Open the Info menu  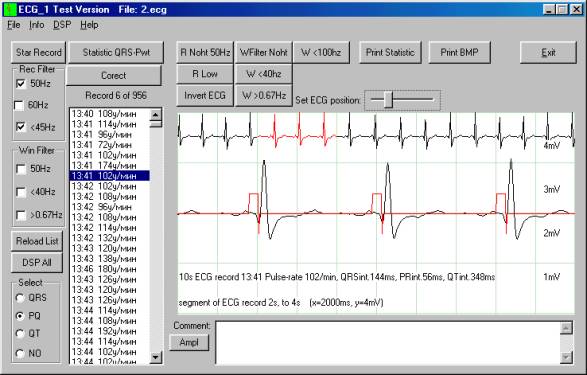click(37, 25)
